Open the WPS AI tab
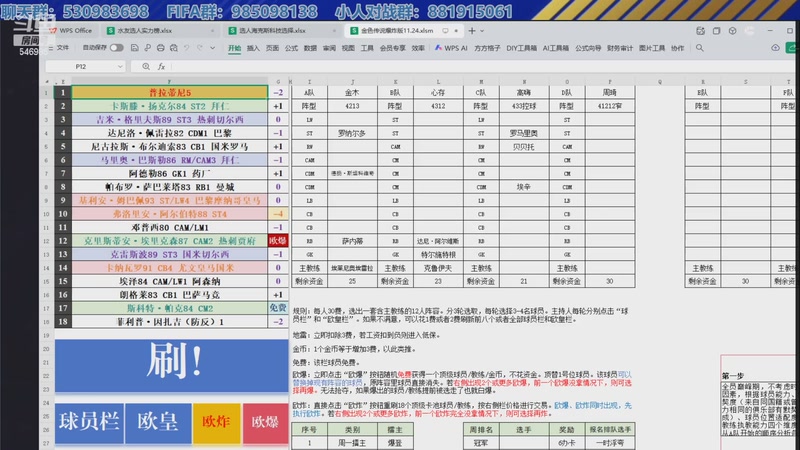The image size is (800, 450). click(x=451, y=48)
